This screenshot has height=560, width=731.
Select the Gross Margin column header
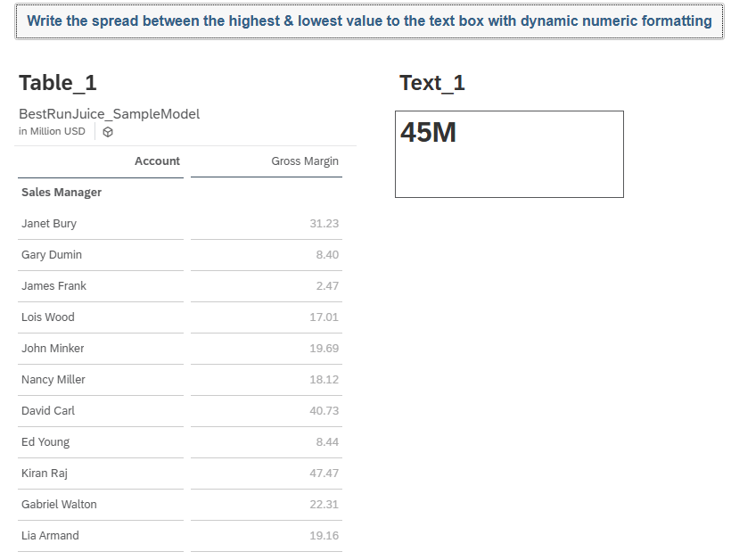point(305,161)
